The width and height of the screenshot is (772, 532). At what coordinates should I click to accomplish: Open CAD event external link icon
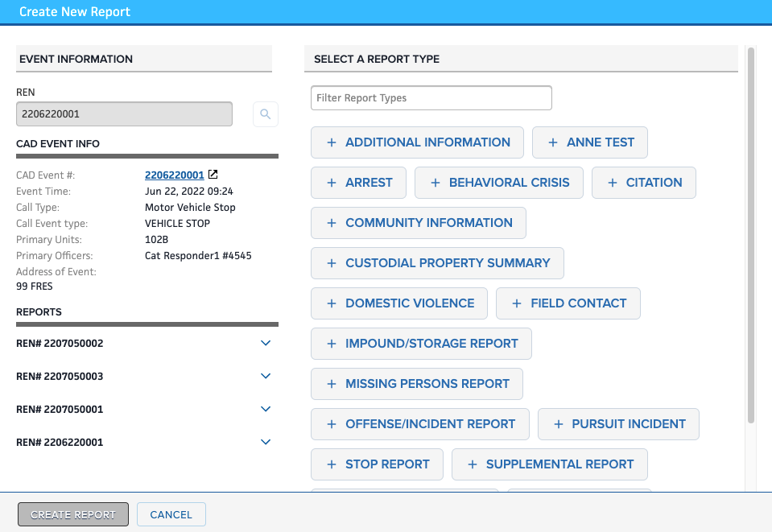tap(213, 175)
